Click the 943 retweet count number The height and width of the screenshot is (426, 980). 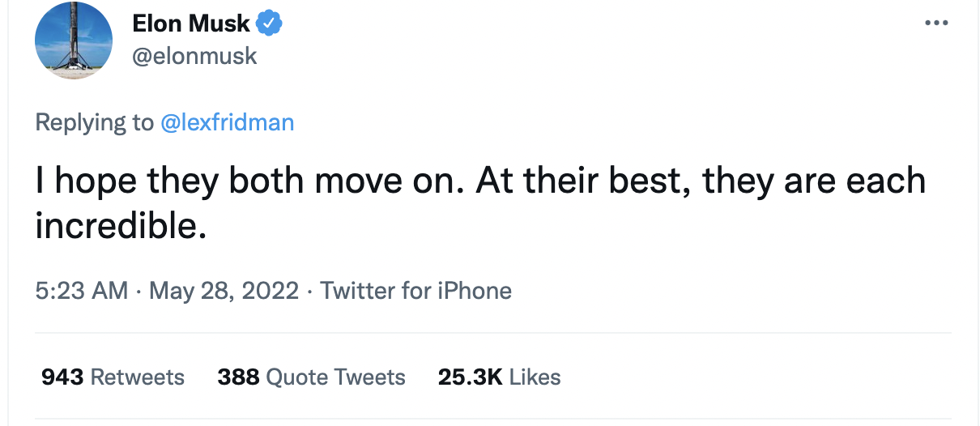pos(62,377)
